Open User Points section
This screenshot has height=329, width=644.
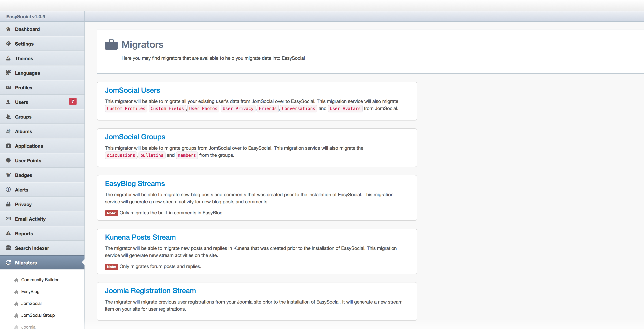42,160
